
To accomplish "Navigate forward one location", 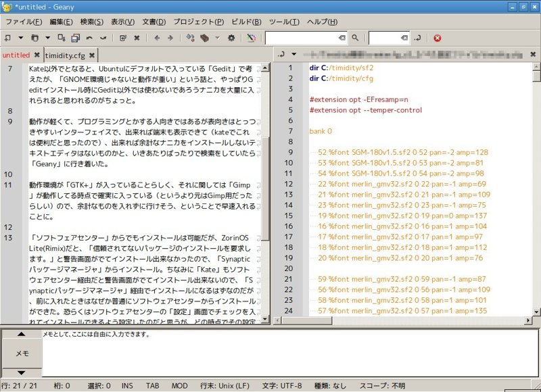I will tap(170, 38).
